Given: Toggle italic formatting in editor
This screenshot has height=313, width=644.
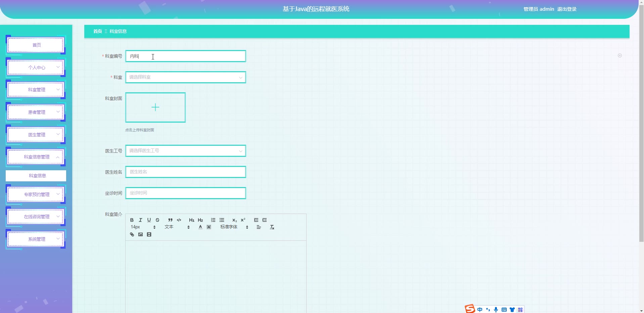Looking at the screenshot, I should tap(140, 220).
